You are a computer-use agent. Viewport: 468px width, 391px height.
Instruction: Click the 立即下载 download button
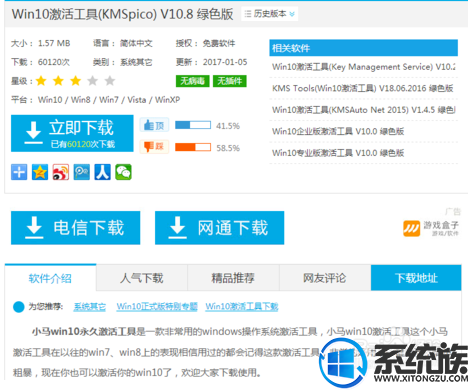coord(72,133)
